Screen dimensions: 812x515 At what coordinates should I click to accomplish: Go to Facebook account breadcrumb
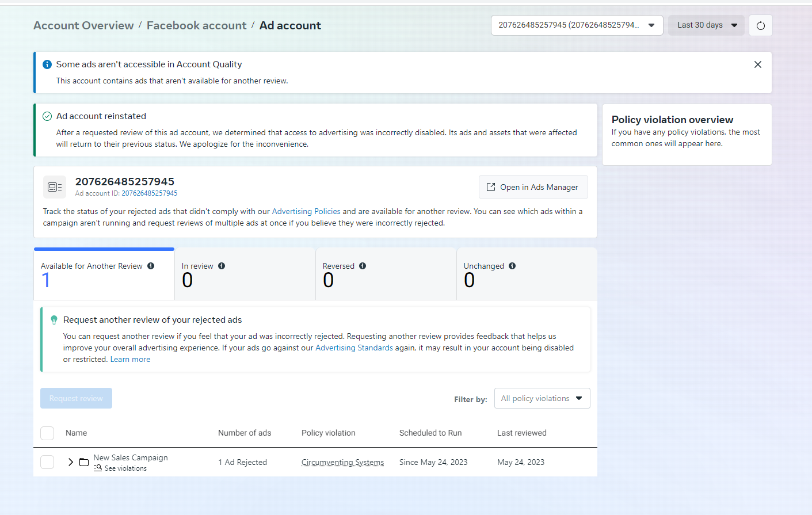coord(196,25)
